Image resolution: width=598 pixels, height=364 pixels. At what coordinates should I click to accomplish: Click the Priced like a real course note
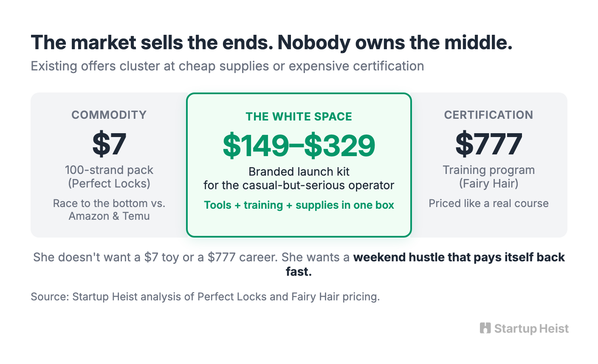point(488,203)
